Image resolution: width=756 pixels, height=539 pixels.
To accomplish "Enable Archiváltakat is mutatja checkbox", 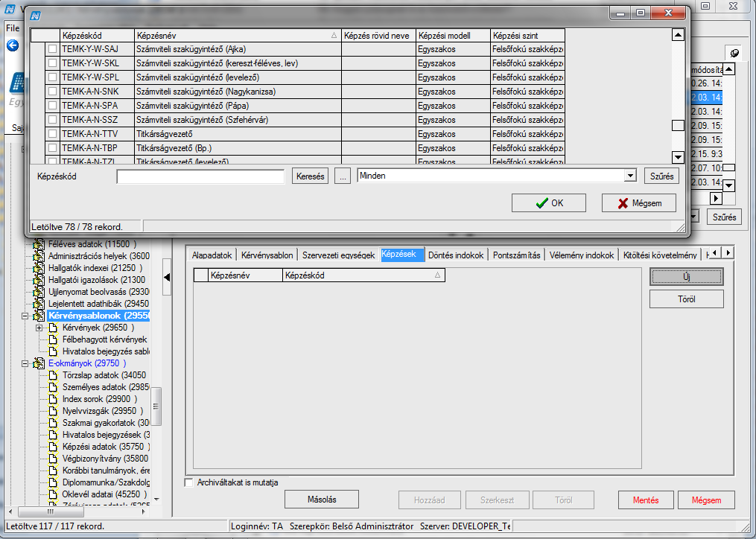I will click(189, 482).
